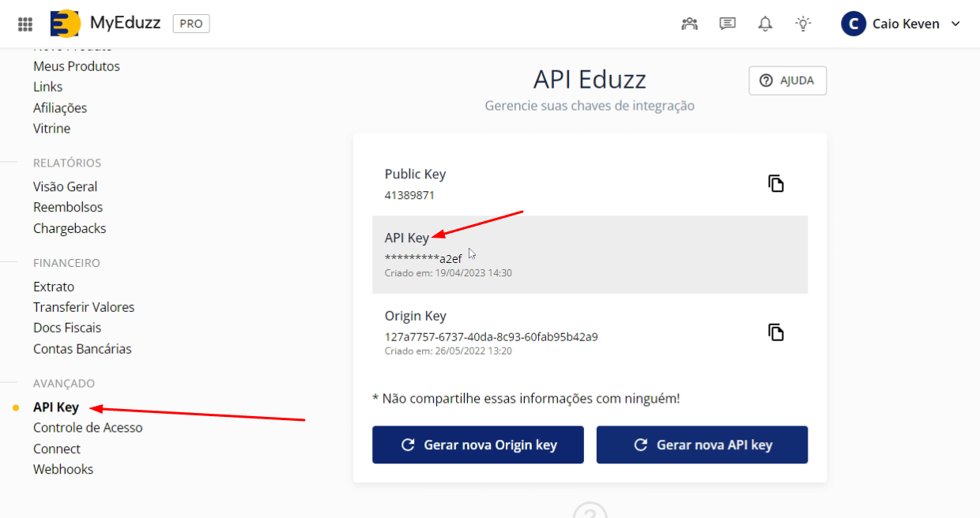
Task: Click the MyEduzz logo
Action: click(65, 24)
